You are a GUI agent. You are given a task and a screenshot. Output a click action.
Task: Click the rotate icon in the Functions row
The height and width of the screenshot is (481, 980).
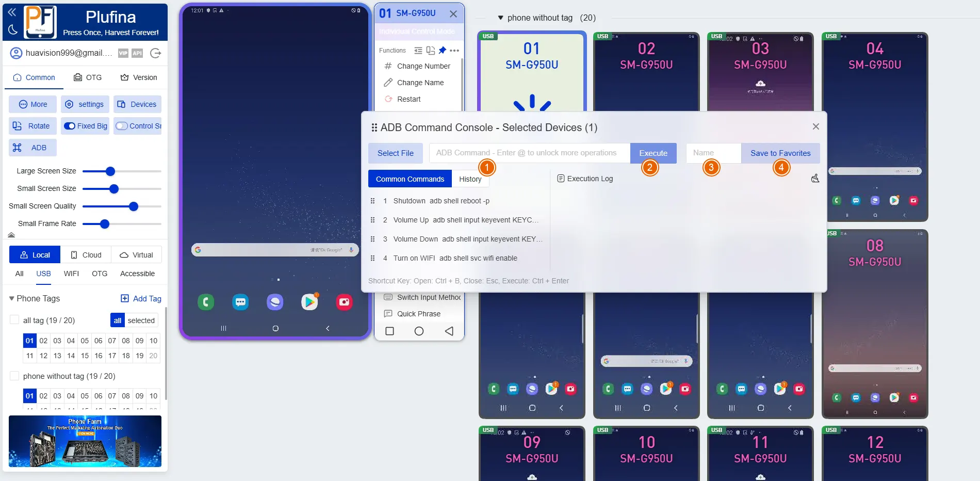coord(431,50)
